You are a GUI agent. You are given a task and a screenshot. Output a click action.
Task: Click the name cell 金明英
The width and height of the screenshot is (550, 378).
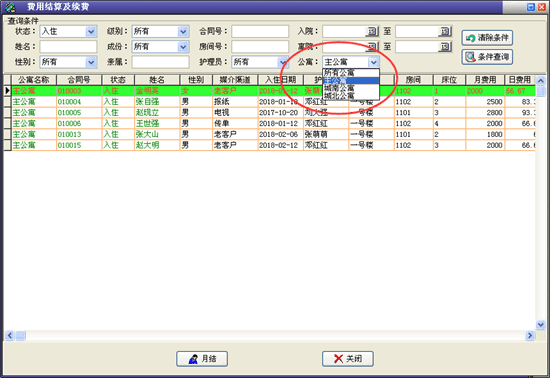point(157,91)
